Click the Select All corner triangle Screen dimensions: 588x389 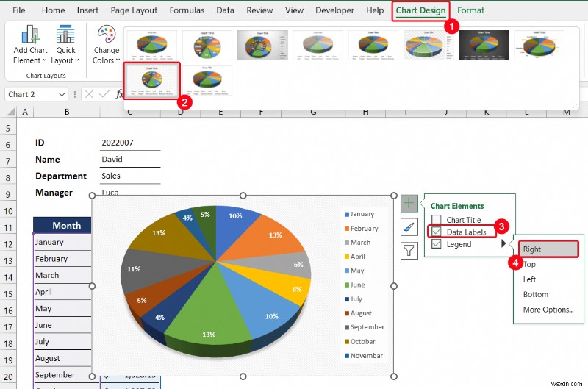[11, 112]
